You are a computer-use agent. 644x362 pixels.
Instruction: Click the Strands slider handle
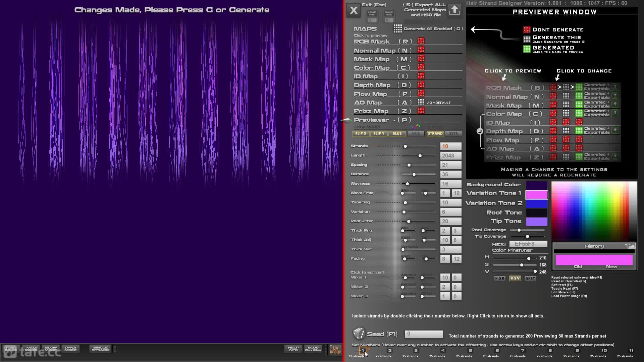(x=405, y=146)
